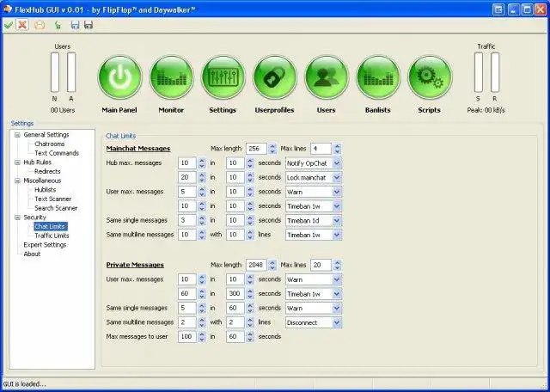Click the Users N level meter

[55, 72]
